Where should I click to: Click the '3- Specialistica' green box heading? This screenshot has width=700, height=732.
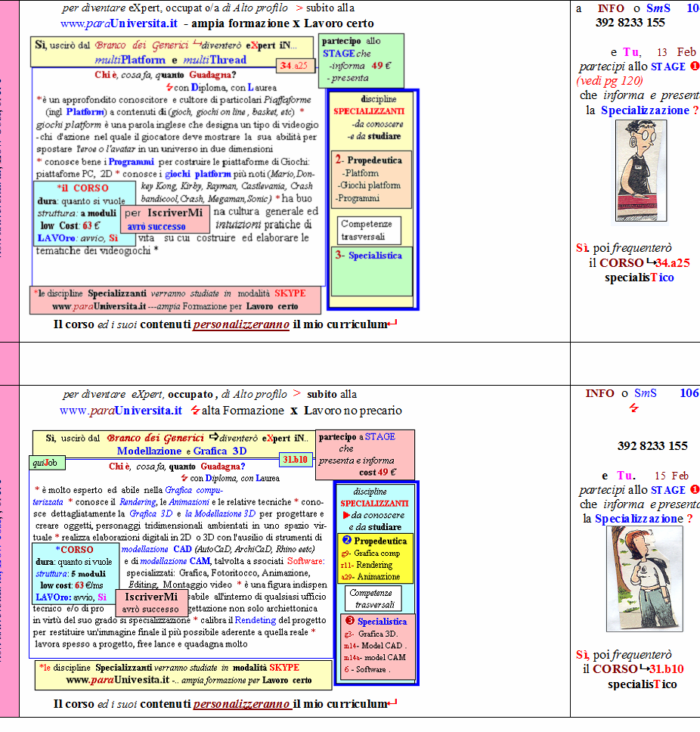368,256
